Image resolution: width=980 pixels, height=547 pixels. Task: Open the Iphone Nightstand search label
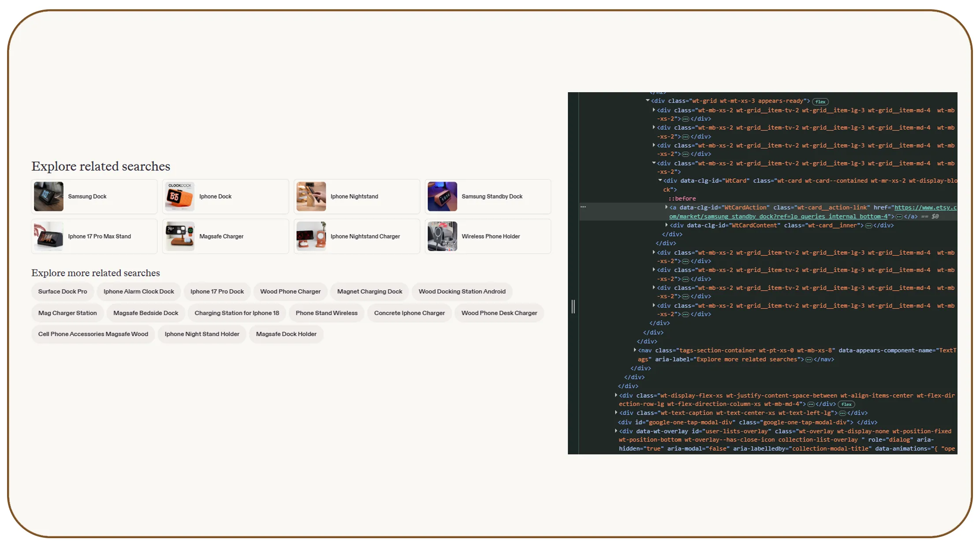pos(354,196)
